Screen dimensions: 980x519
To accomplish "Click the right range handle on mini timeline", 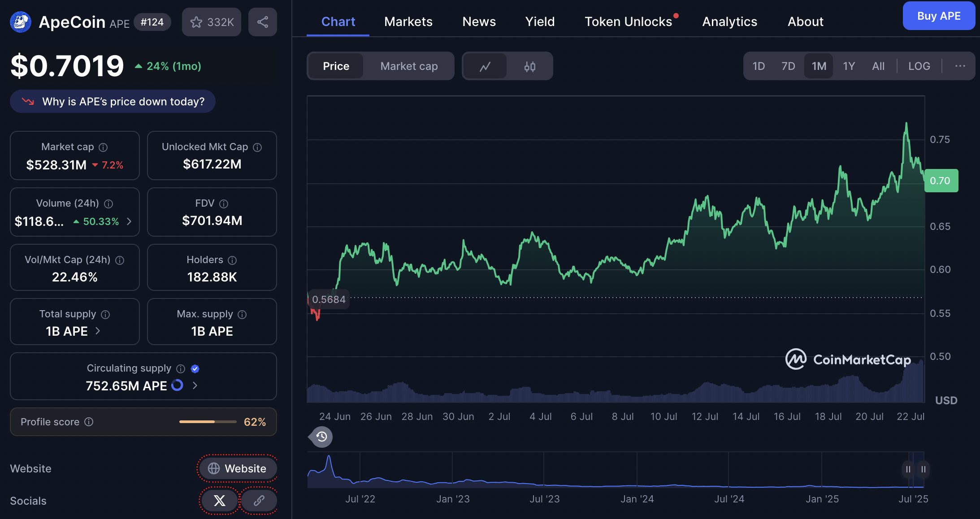I will (923, 469).
